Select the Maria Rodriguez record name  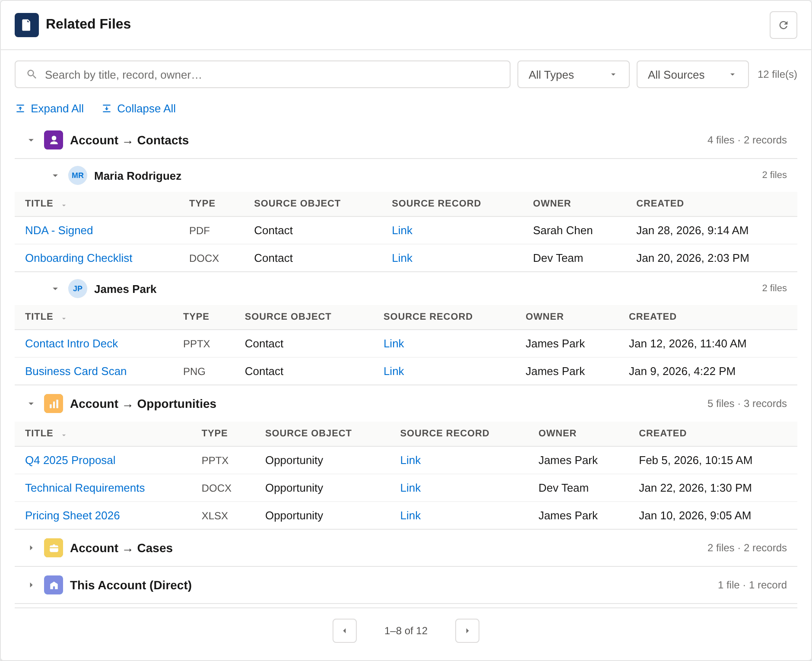(137, 176)
